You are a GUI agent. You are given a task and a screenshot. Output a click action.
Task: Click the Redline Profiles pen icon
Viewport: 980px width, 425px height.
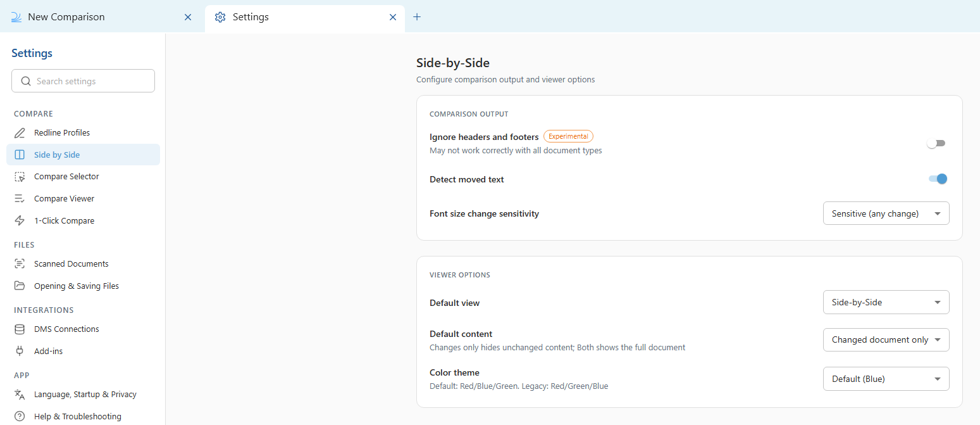tap(20, 132)
